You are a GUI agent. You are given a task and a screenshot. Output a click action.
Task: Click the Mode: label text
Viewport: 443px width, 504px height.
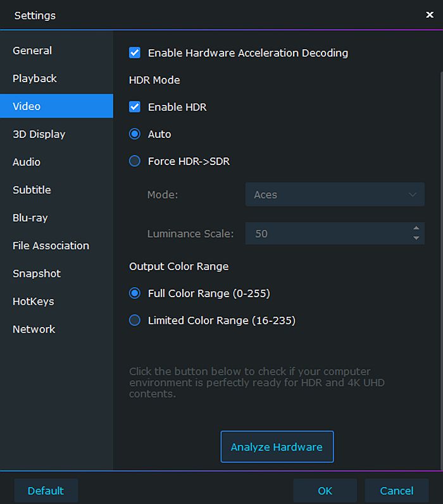click(x=163, y=195)
